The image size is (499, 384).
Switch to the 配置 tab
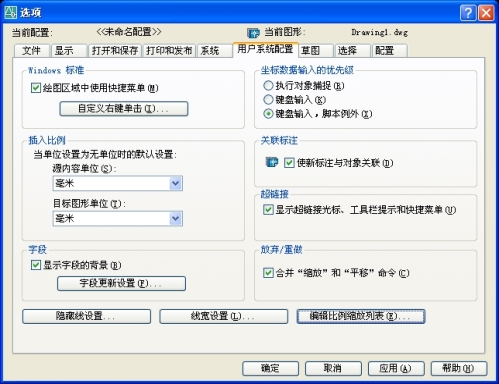pyautogui.click(x=390, y=51)
